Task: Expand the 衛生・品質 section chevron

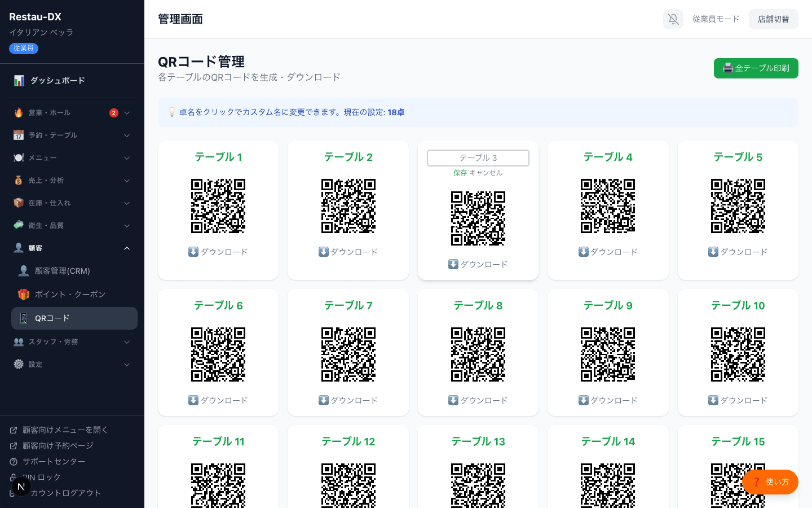Action: (x=127, y=226)
